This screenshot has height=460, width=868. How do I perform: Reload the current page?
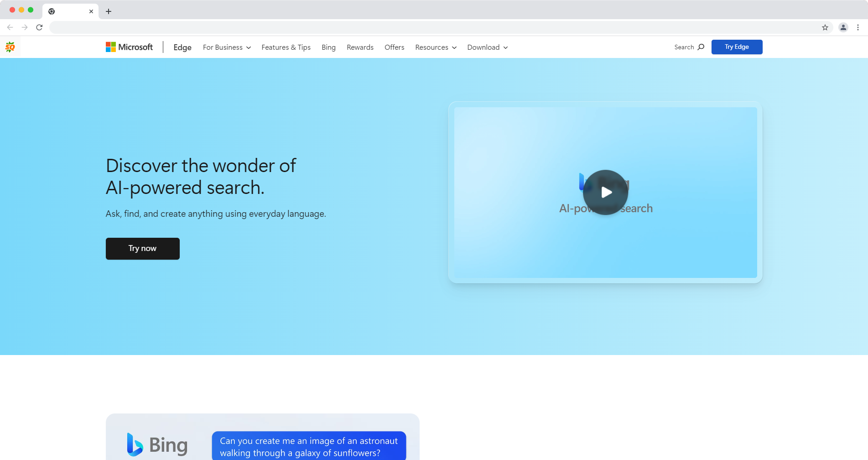(39, 27)
